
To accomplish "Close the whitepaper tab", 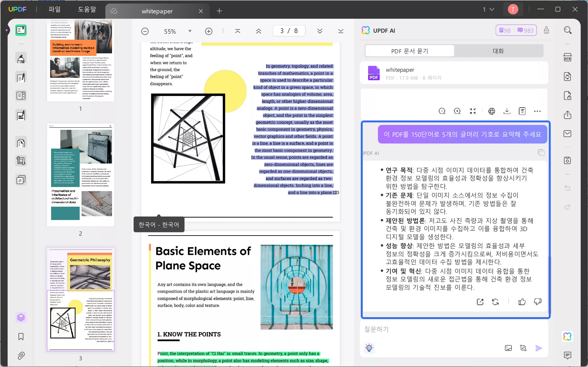I will 201,11.
